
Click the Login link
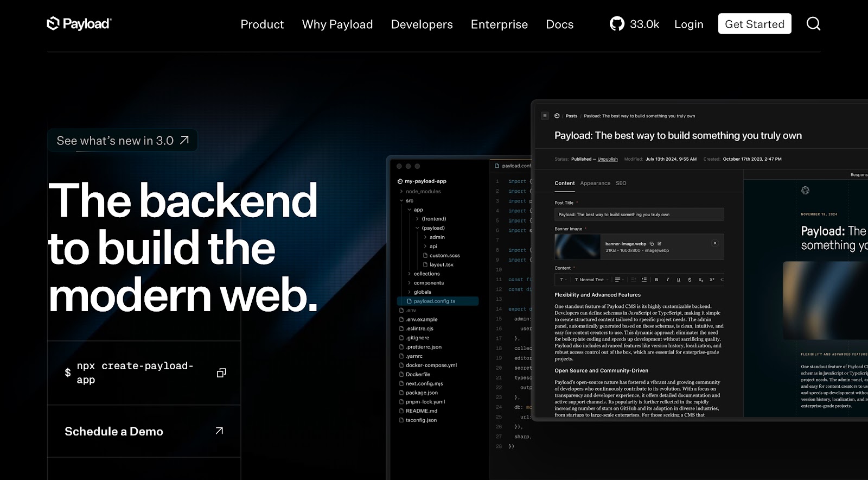[688, 24]
